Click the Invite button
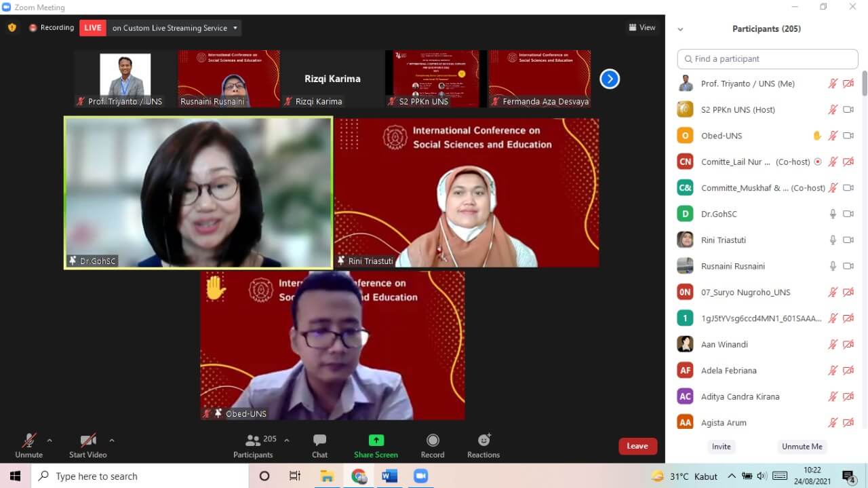The width and height of the screenshot is (868, 488). point(722,447)
